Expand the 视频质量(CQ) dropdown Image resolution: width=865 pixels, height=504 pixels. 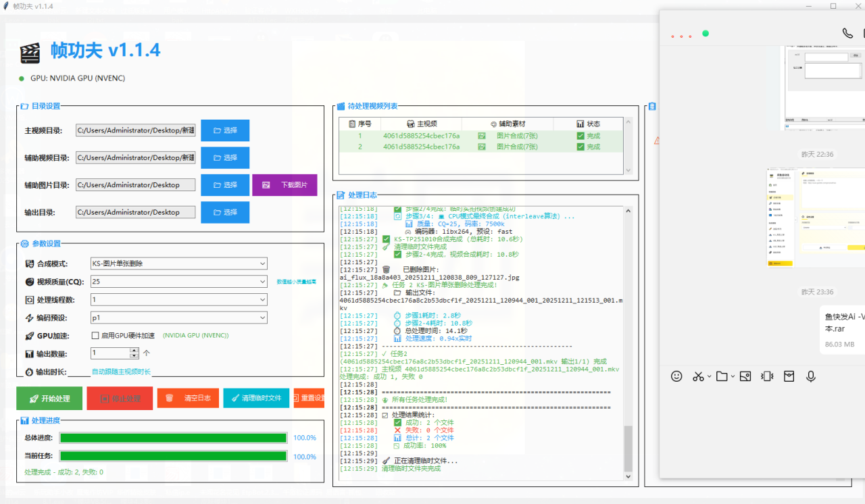[178, 282]
